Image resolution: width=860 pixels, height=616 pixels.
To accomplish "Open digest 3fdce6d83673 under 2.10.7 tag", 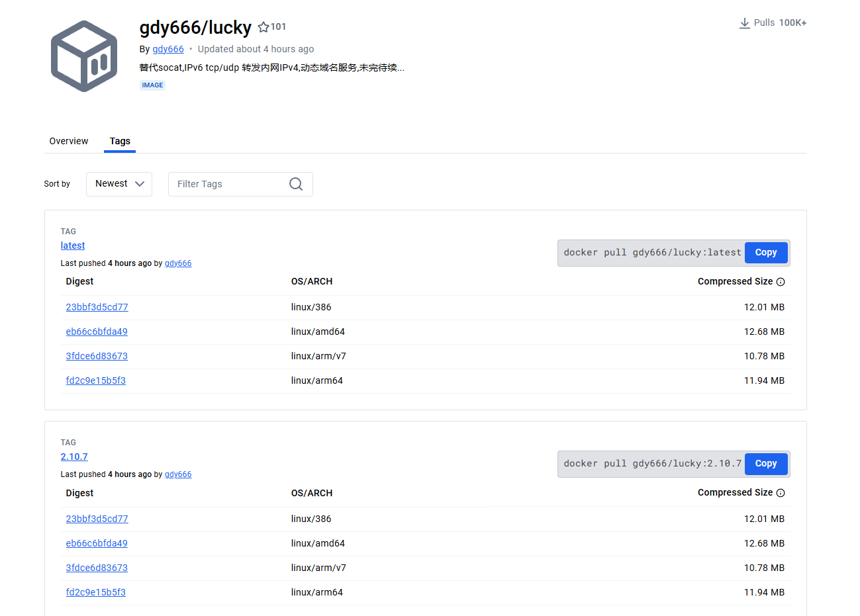I will [x=97, y=568].
